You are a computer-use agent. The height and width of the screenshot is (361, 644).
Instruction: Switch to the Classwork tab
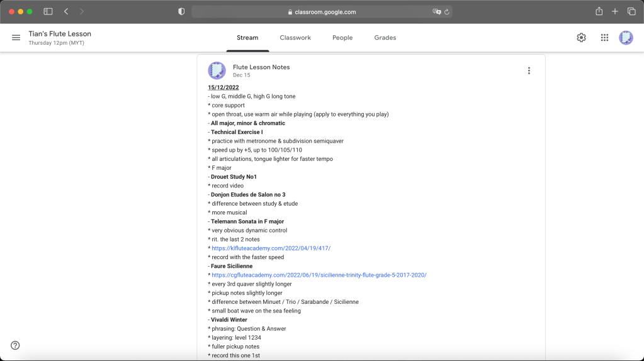(x=295, y=38)
